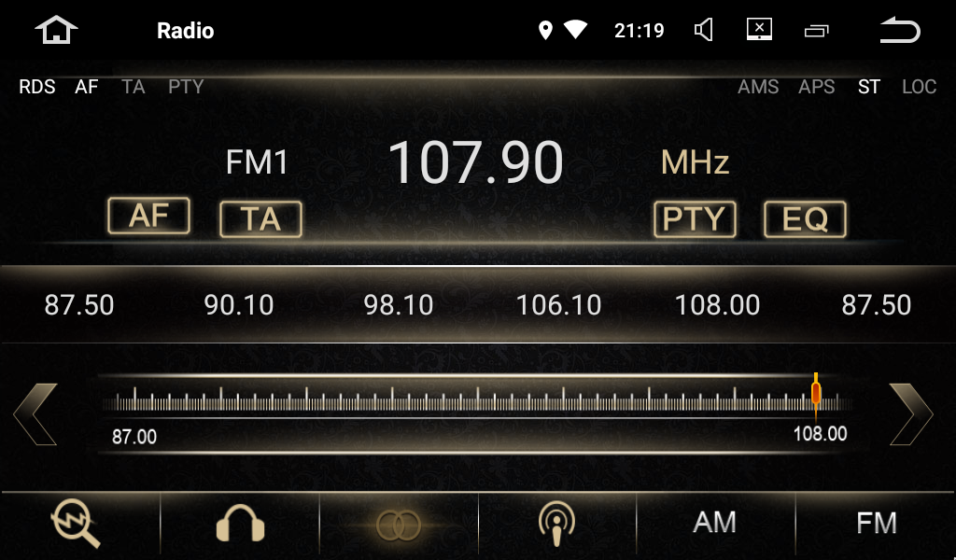Tap the station search scan icon
The image size is (956, 560).
(76, 524)
